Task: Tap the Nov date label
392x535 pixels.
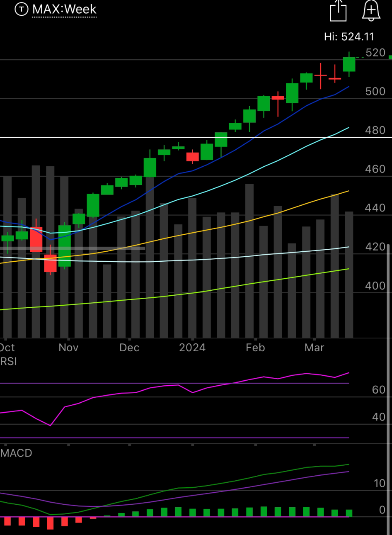Action: pos(68,348)
